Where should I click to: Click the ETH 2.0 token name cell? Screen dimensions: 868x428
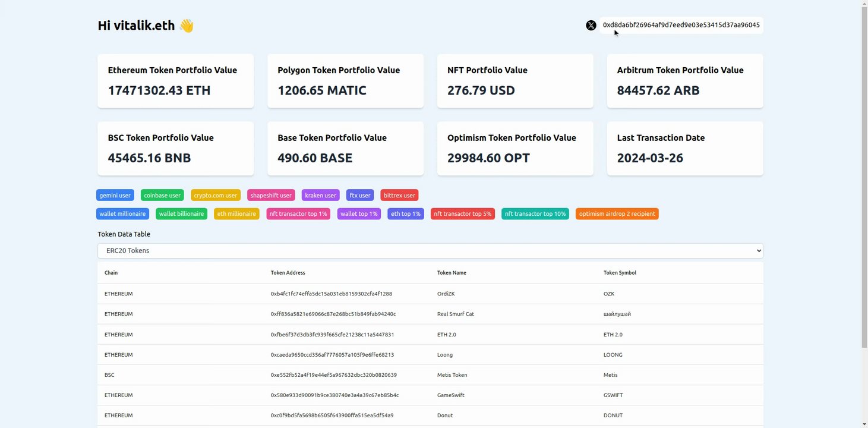447,335
